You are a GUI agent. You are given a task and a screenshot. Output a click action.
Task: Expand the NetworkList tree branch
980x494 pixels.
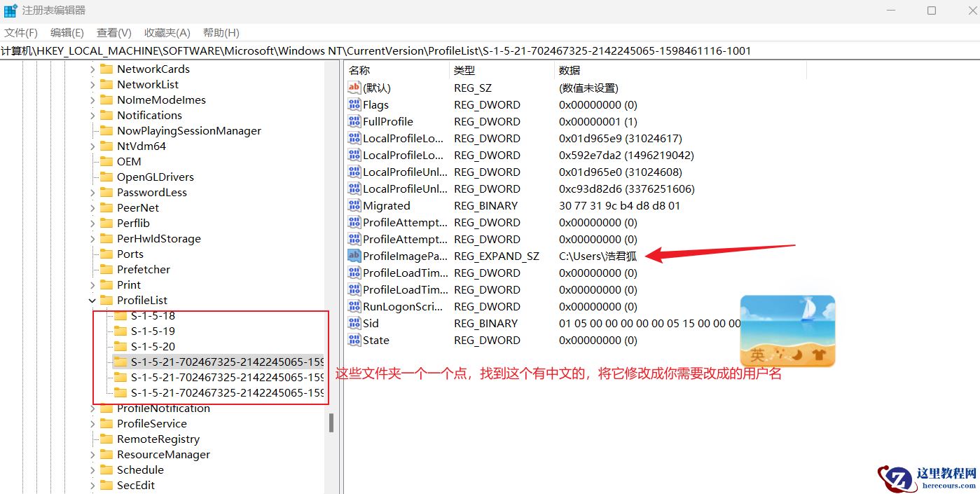pyautogui.click(x=92, y=84)
